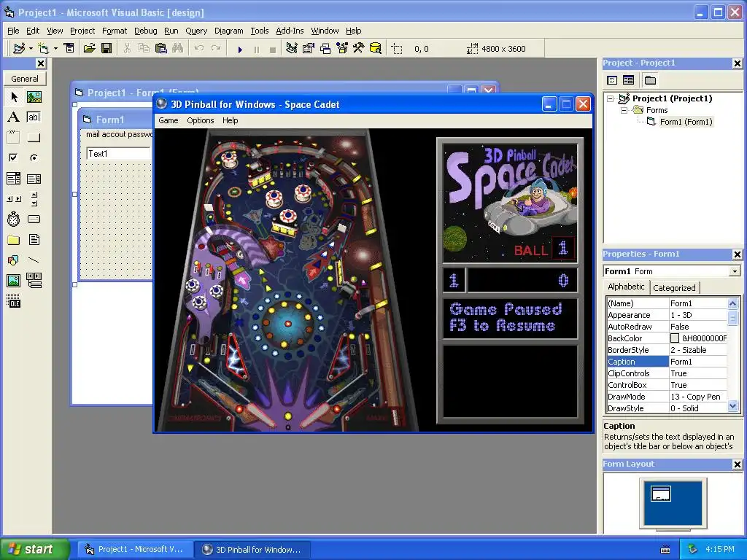Select the Shape control in the toolbox
747x560 pixels.
pos(14,260)
